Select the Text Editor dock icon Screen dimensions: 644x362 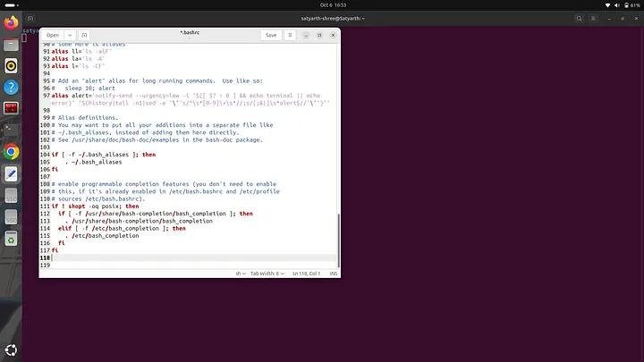(x=11, y=174)
